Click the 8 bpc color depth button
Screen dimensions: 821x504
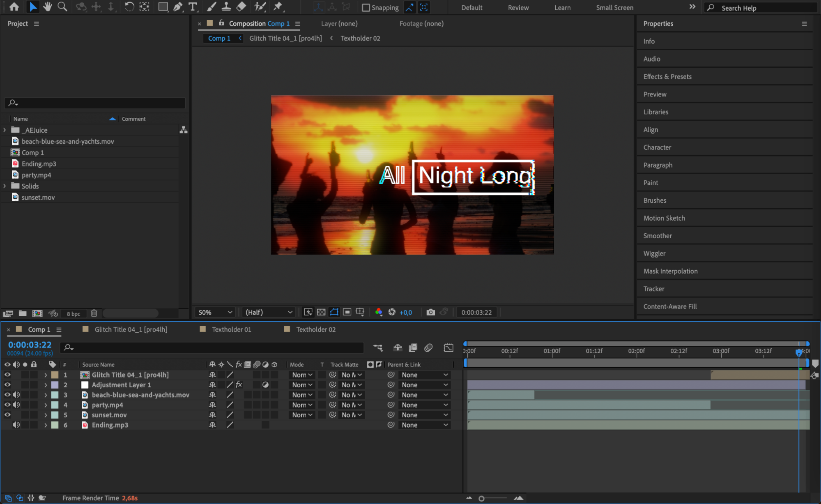(74, 314)
